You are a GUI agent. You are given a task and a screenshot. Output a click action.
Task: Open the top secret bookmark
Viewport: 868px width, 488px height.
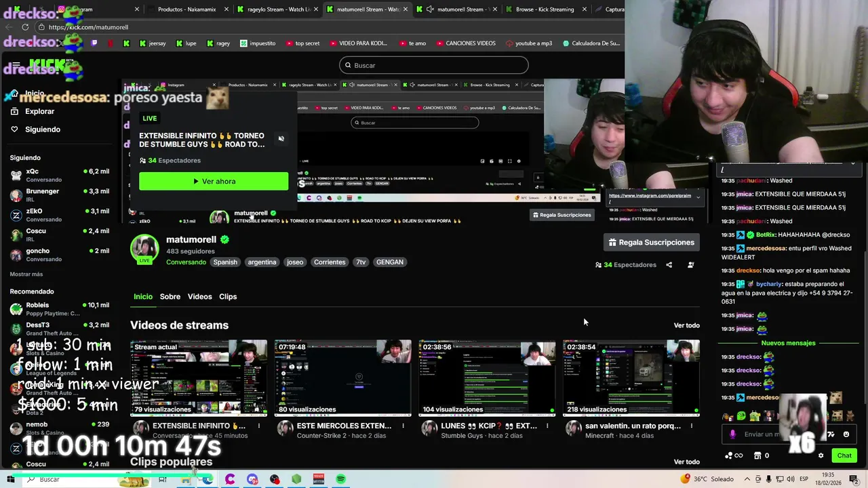click(302, 43)
